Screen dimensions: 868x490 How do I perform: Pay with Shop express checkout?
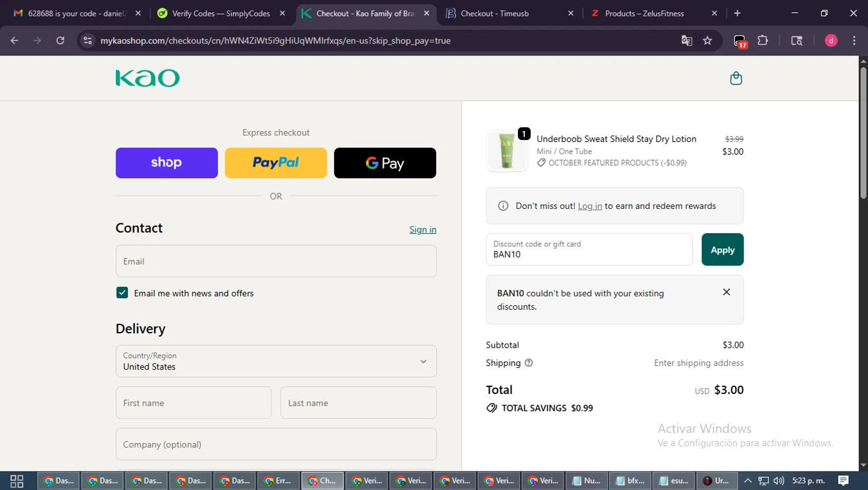(167, 163)
